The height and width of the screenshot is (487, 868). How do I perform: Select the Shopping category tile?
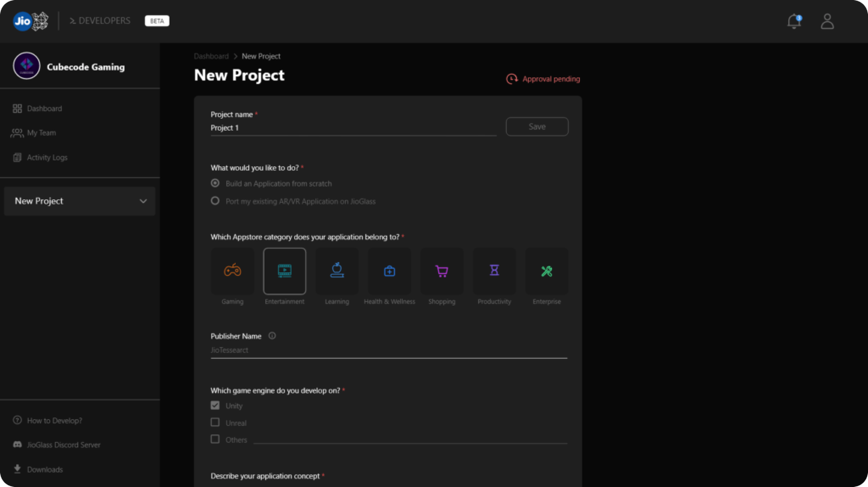coord(442,271)
